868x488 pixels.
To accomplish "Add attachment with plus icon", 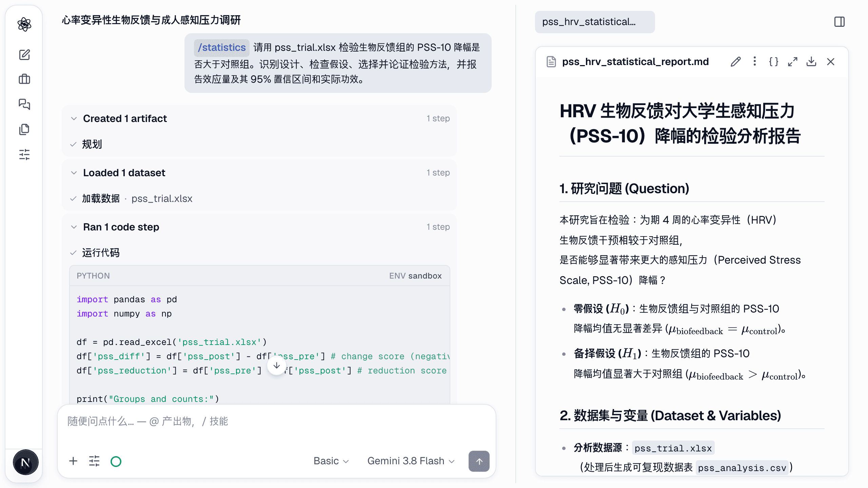I will click(x=73, y=461).
